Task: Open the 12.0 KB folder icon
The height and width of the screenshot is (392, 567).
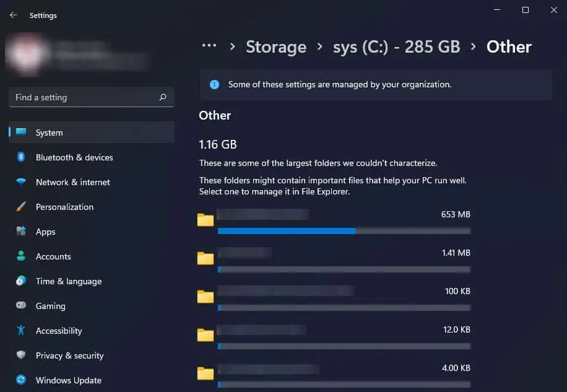Action: tap(206, 335)
